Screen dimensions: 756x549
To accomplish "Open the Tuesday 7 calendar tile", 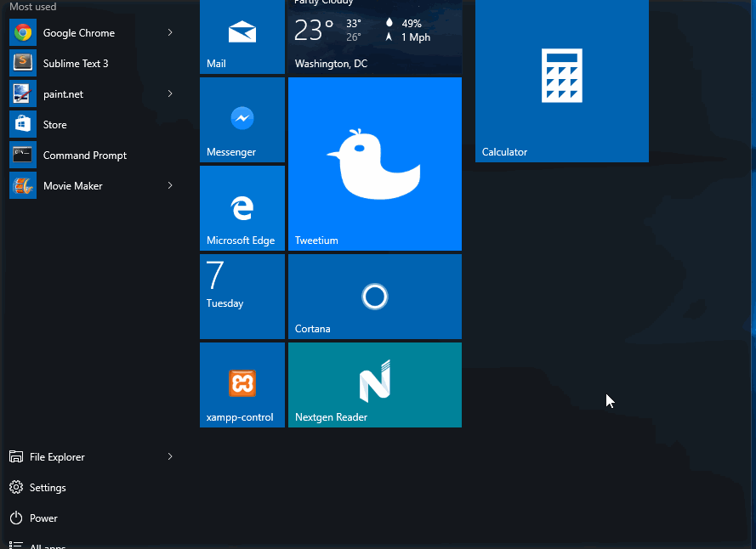I will tap(242, 297).
